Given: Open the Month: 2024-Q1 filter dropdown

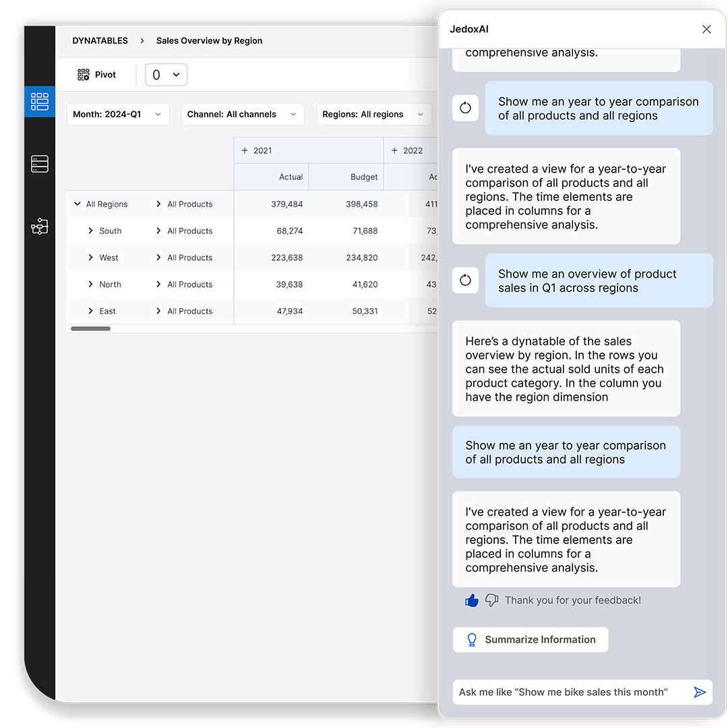Looking at the screenshot, I should 118,114.
